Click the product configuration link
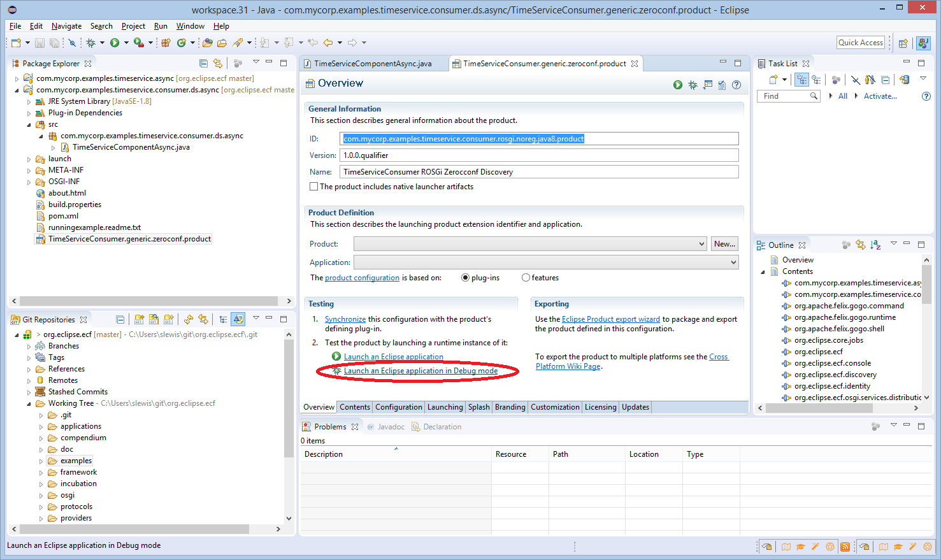 coord(362,278)
